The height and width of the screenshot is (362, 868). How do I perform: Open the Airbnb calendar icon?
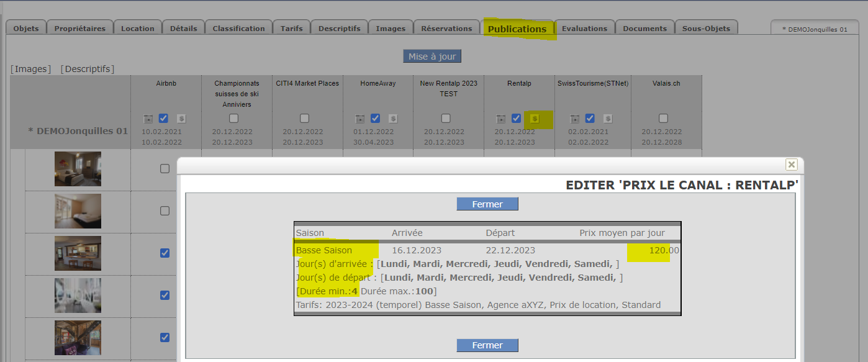148,119
